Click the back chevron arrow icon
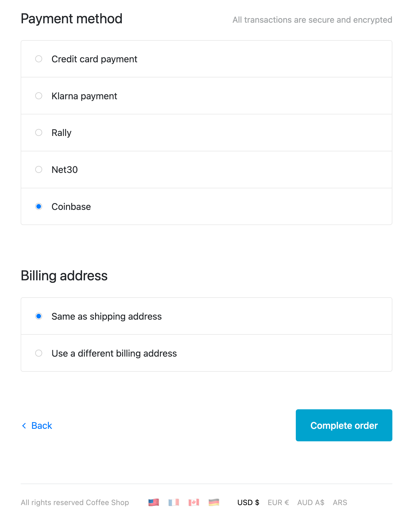This screenshot has width=420, height=524. [24, 426]
